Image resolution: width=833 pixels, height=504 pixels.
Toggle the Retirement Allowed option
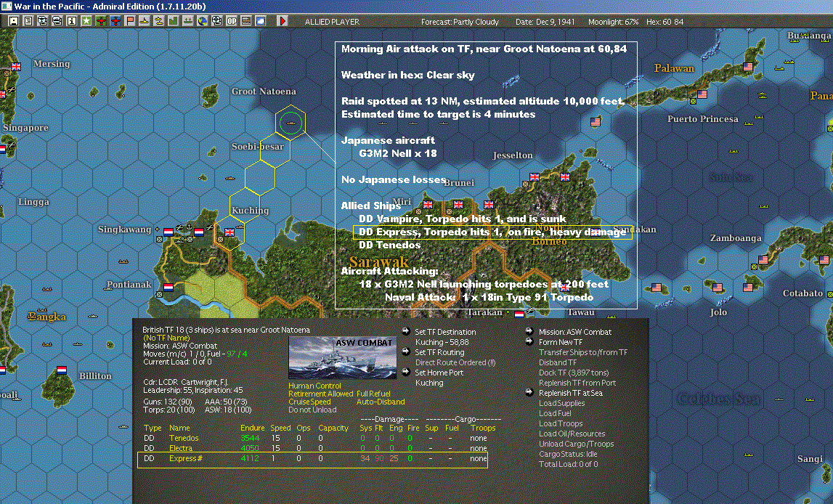[x=320, y=394]
